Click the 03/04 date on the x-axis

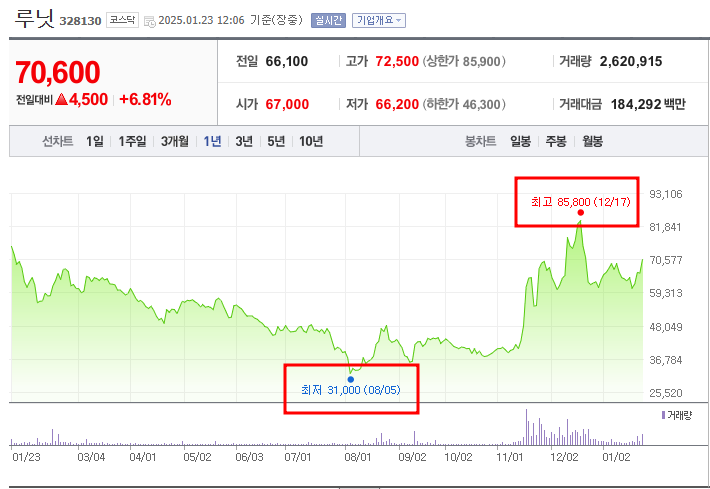point(91,457)
